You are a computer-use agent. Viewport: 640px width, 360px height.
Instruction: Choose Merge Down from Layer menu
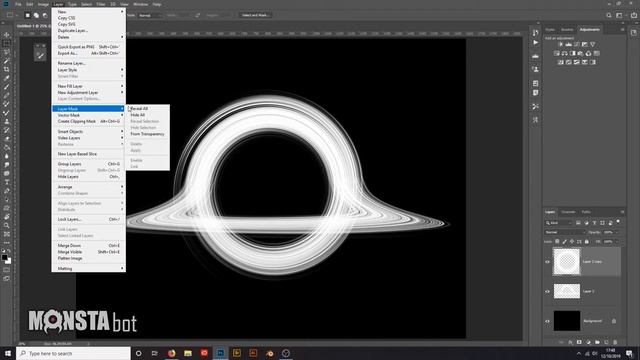89,246
